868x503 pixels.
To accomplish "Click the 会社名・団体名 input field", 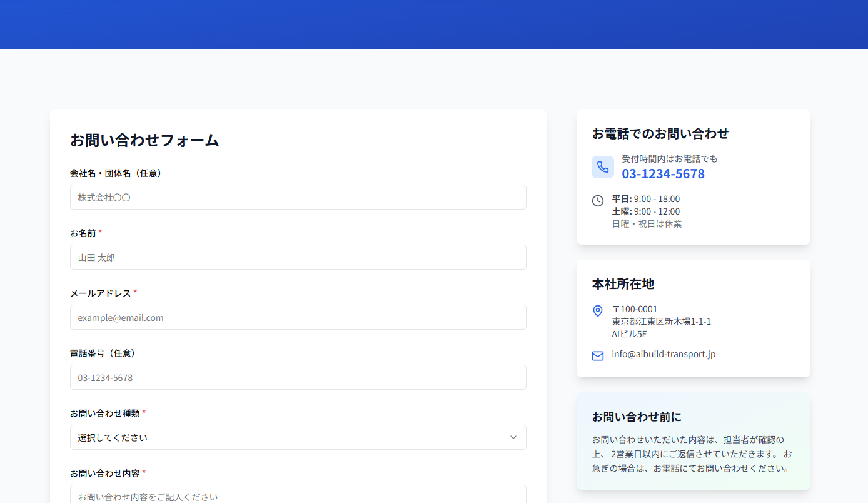I will pyautogui.click(x=298, y=197).
